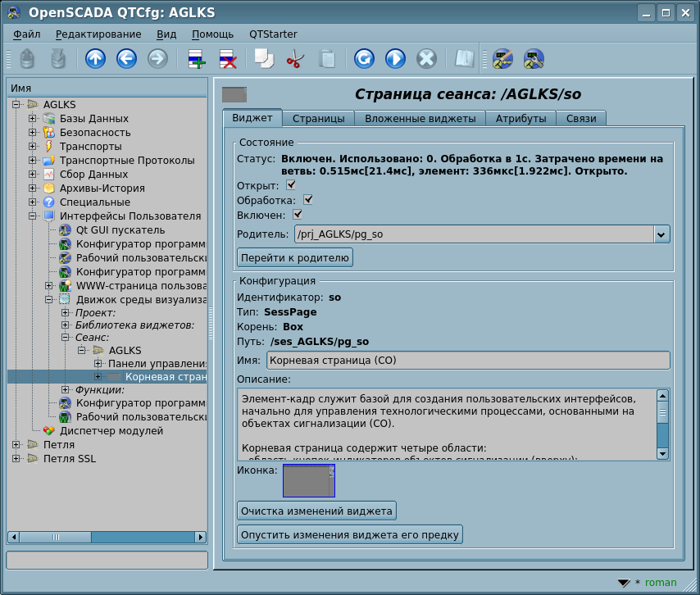Start the periodic update play icon

click(x=395, y=59)
